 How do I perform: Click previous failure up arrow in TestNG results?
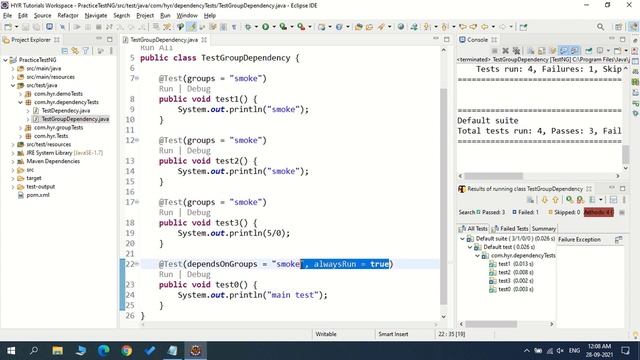pyautogui.click(x=556, y=200)
